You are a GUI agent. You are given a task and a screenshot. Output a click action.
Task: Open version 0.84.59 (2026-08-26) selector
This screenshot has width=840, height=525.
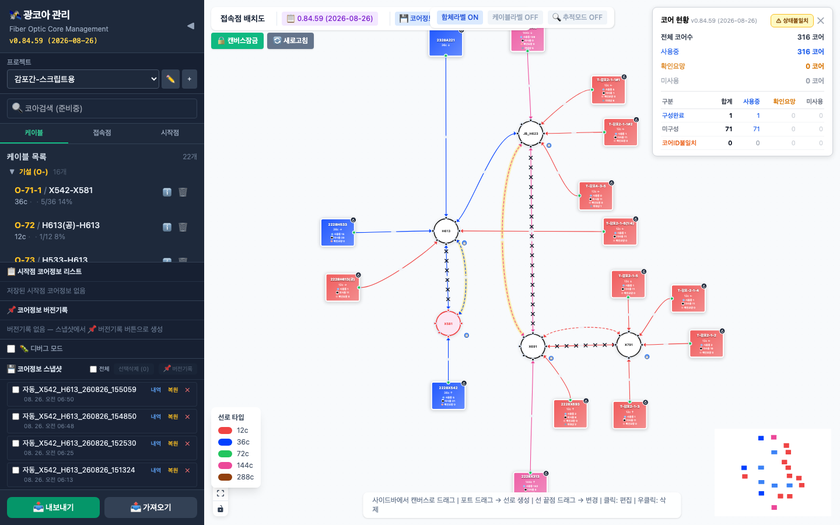pos(330,19)
